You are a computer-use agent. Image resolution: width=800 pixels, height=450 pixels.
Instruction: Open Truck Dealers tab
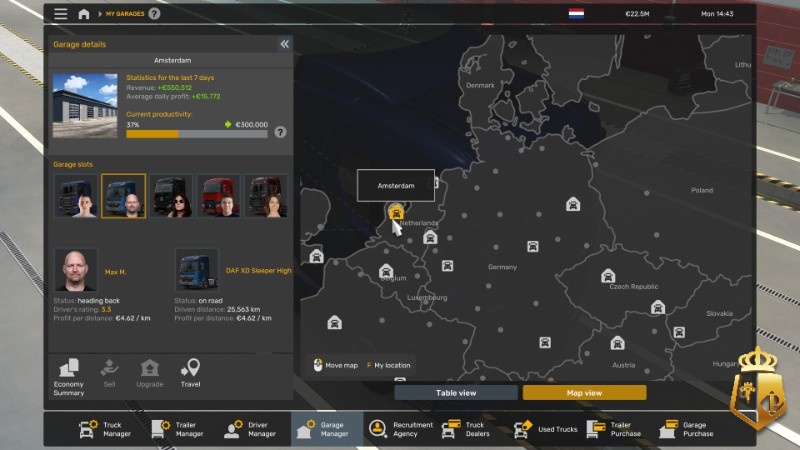(x=465, y=429)
